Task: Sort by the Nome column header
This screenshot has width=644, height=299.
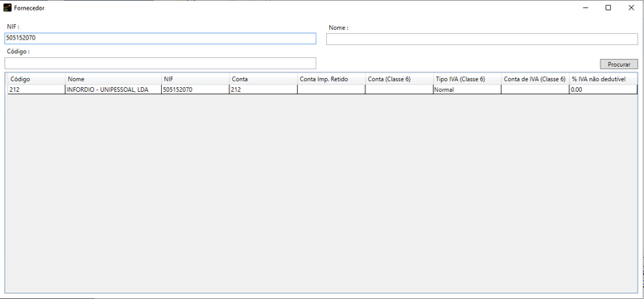Action: pyautogui.click(x=114, y=79)
